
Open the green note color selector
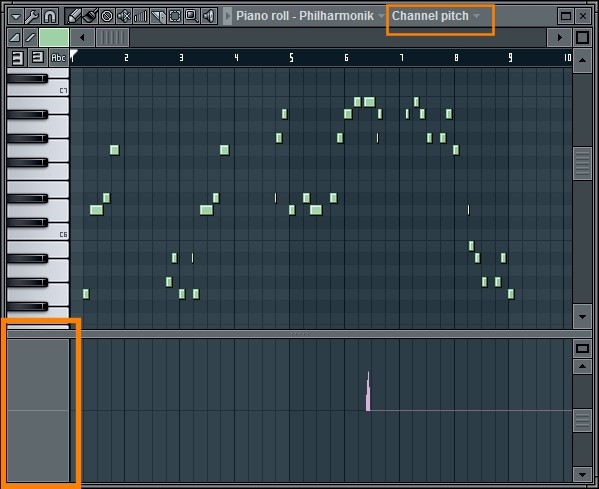point(54,37)
